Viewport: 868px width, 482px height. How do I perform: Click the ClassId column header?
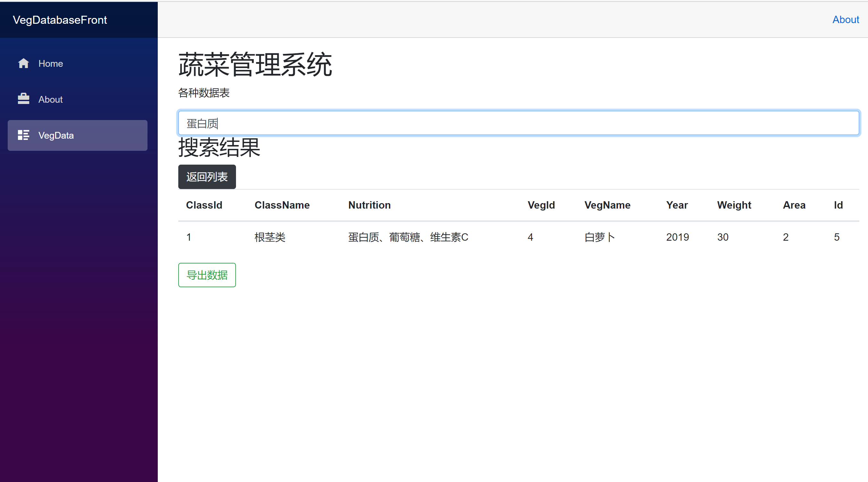pyautogui.click(x=204, y=205)
